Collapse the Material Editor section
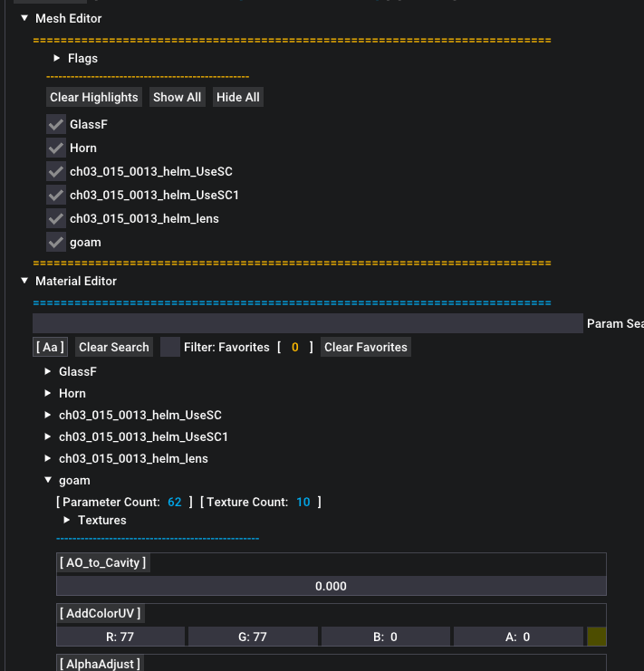Image resolution: width=644 pixels, height=671 pixels. click(x=24, y=281)
